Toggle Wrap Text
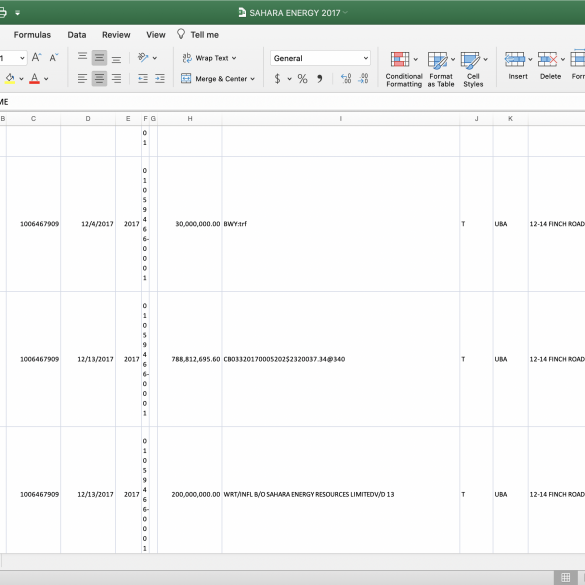This screenshot has height=585, width=585. (205, 58)
